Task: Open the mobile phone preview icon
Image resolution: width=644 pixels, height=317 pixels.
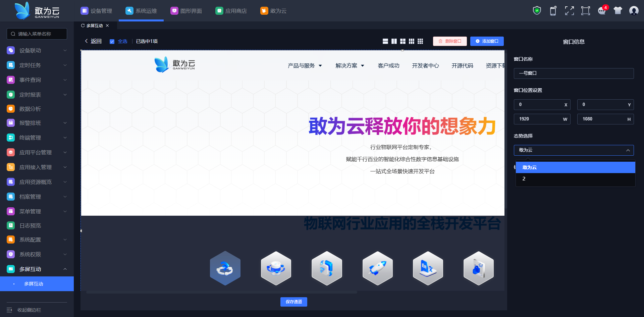Action: [x=553, y=11]
